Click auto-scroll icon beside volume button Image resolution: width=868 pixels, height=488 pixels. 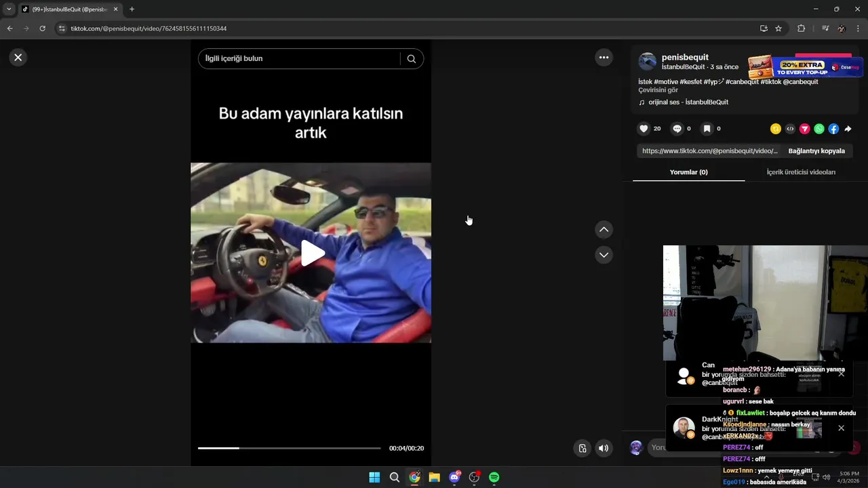pyautogui.click(x=582, y=448)
